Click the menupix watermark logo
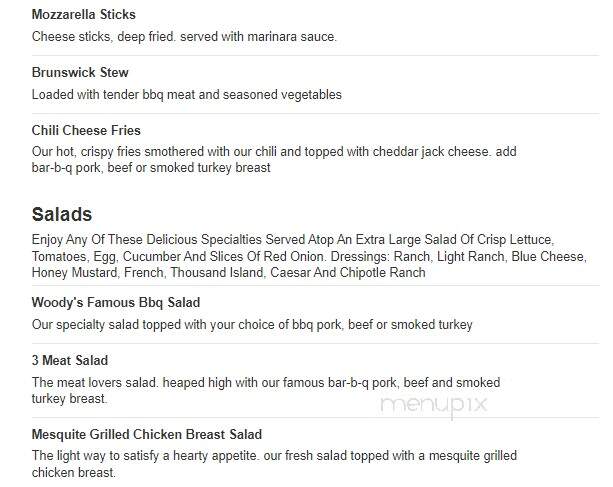613x487 pixels. pos(434,405)
